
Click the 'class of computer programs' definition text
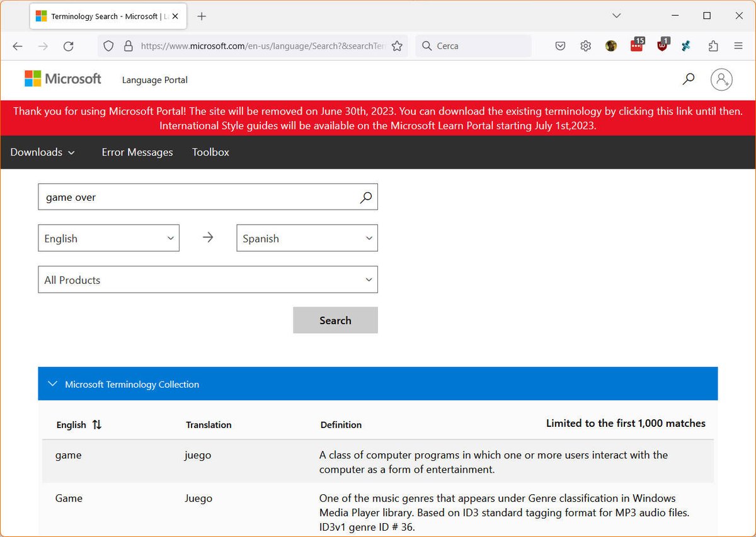coord(493,462)
